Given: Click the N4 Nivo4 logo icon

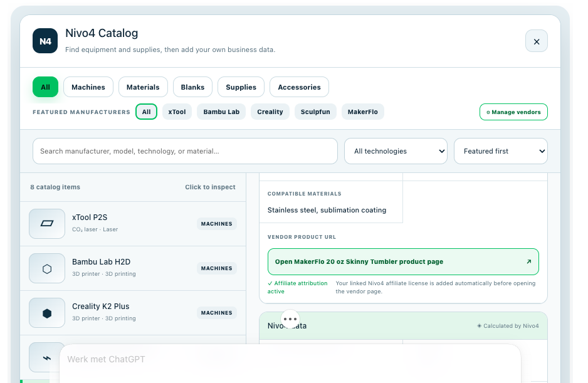Looking at the screenshot, I should click(x=45, y=41).
